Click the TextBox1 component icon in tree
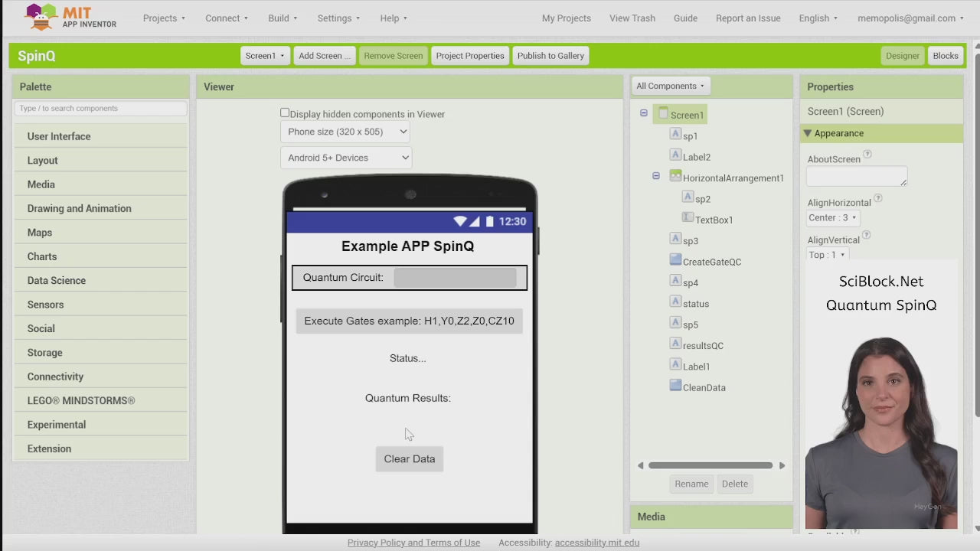This screenshot has width=980, height=551. (x=688, y=218)
